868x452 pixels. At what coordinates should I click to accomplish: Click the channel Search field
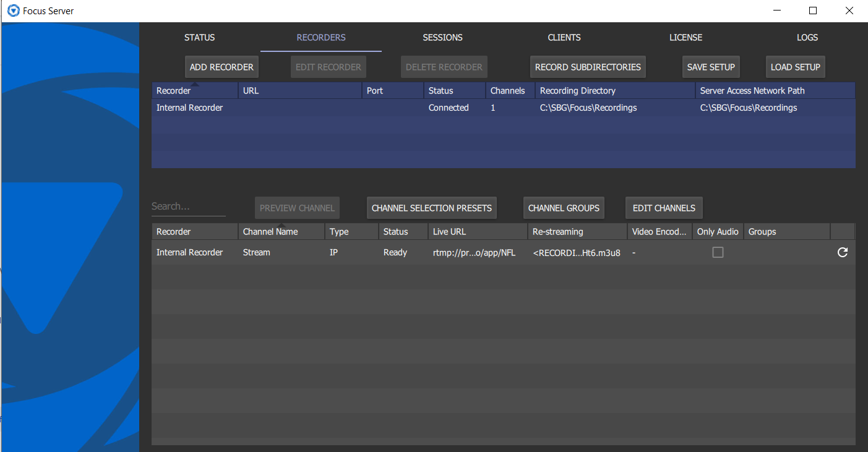click(x=189, y=207)
